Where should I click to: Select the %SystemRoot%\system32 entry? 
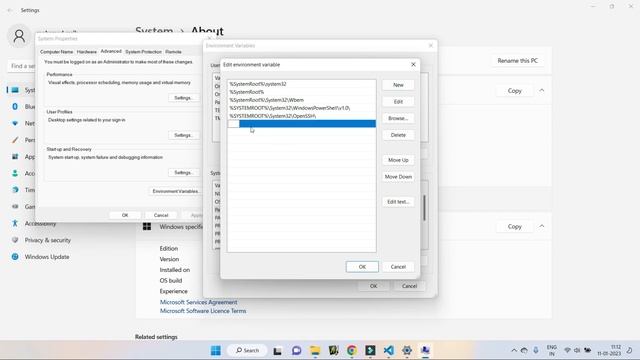click(302, 84)
